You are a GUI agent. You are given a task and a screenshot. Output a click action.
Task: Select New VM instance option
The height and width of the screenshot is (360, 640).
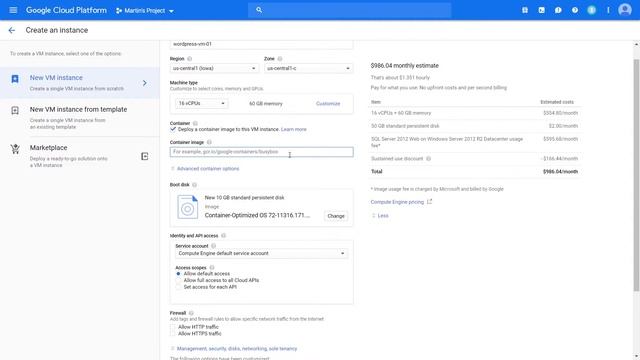click(80, 83)
